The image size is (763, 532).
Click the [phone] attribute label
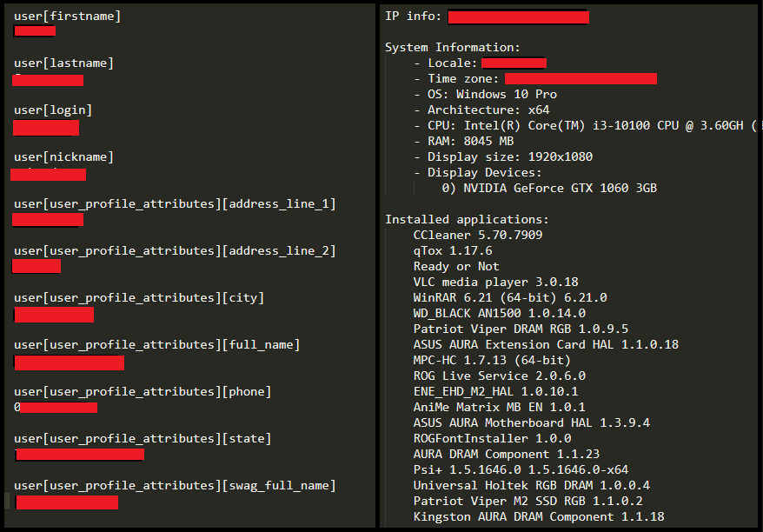point(143,392)
